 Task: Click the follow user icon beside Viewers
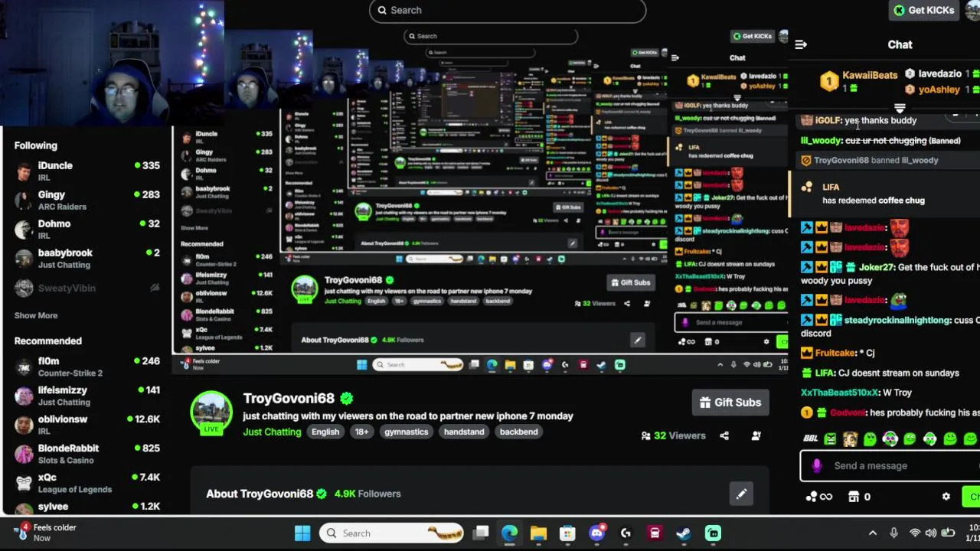[756, 435]
